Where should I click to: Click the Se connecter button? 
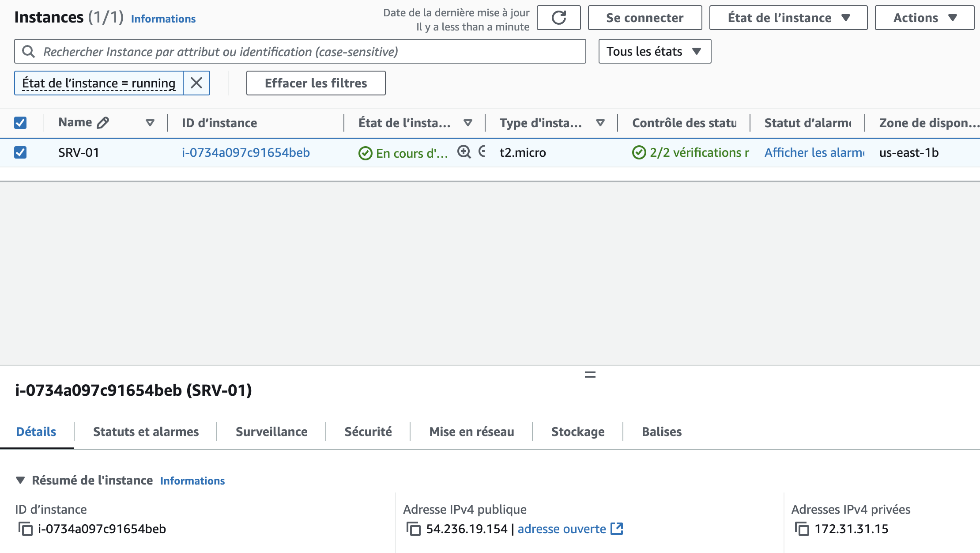(x=645, y=18)
